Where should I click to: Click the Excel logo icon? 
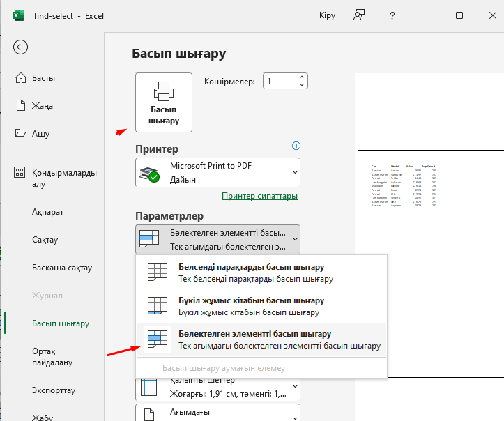[x=18, y=15]
